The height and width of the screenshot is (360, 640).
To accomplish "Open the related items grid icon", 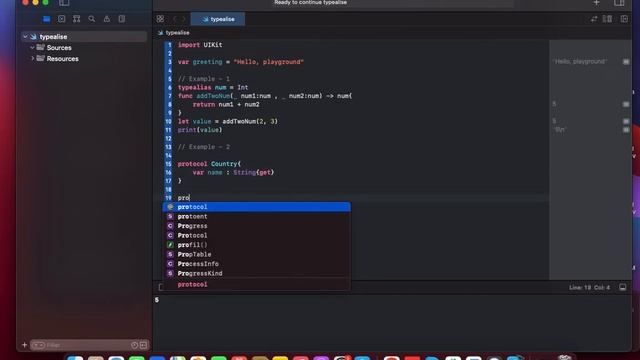I will pyautogui.click(x=160, y=19).
